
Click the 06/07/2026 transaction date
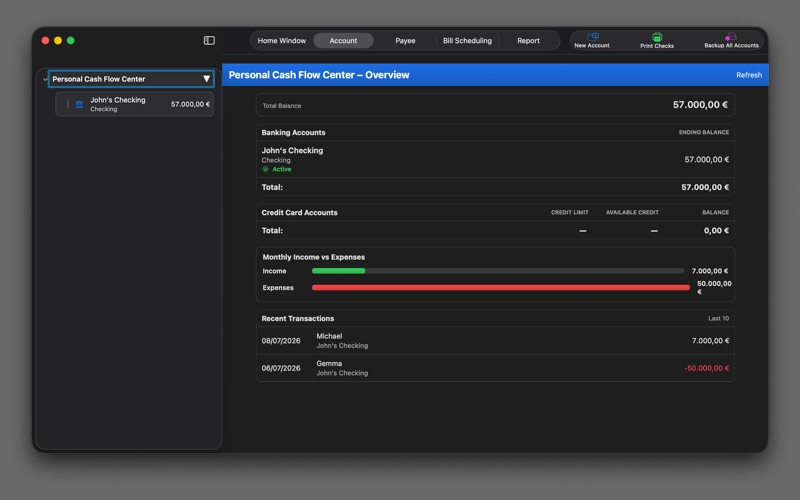[281, 368]
